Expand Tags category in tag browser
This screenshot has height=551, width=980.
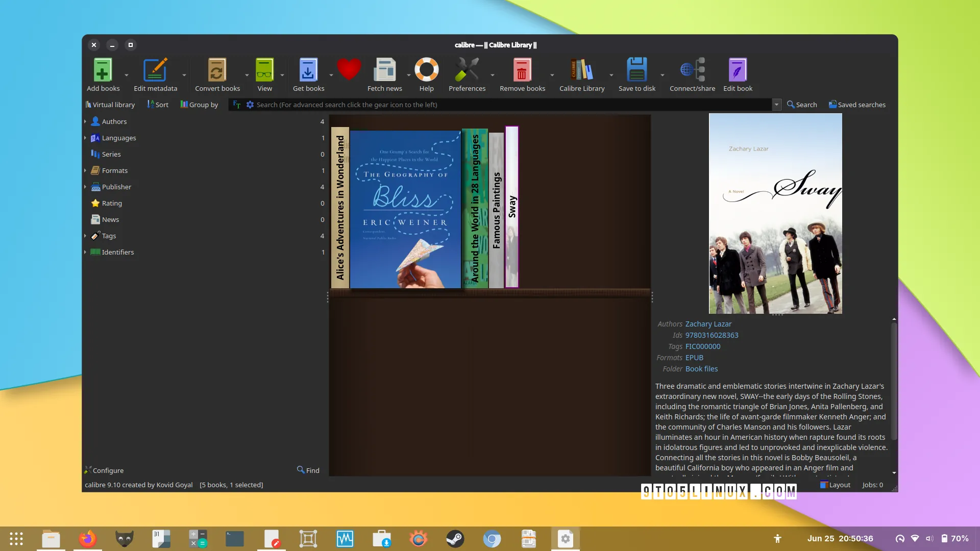pyautogui.click(x=85, y=236)
